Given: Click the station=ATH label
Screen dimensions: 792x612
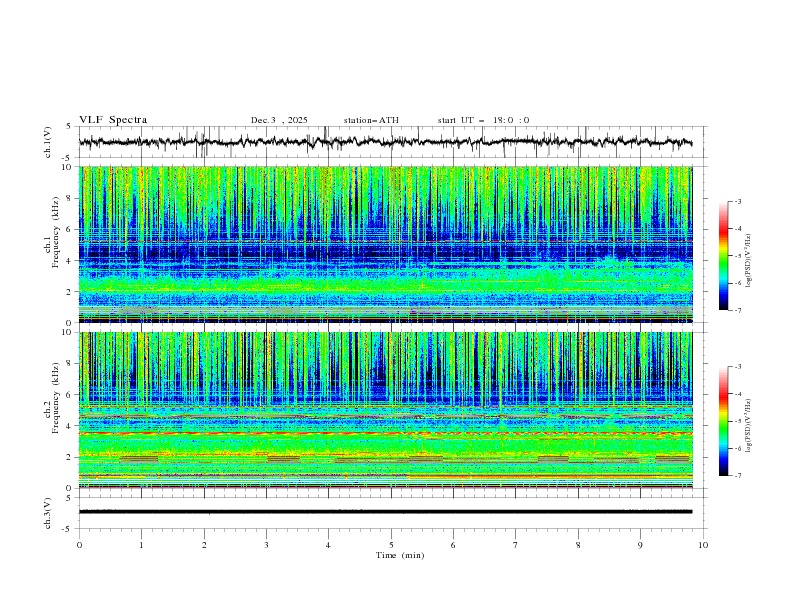Looking at the screenshot, I should click(x=371, y=120).
